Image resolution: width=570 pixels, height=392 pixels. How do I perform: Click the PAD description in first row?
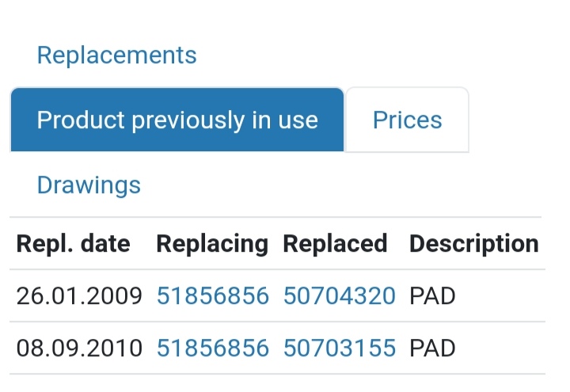pyautogui.click(x=432, y=295)
